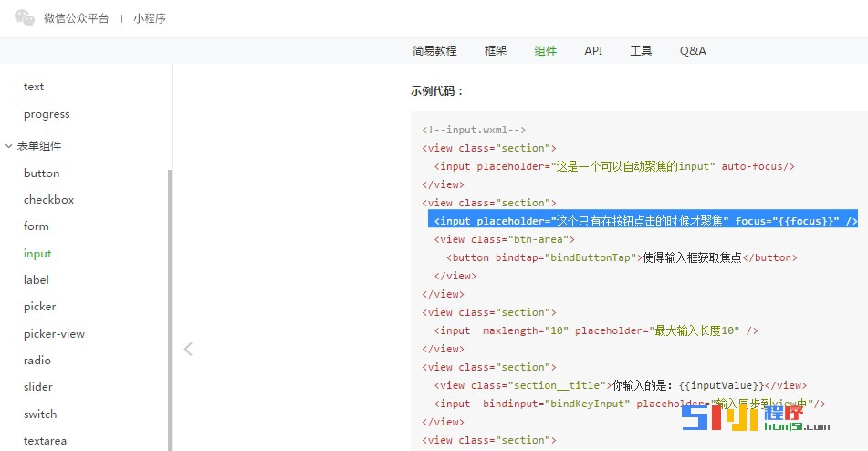
Task: Click the 小程序 header link
Action: [150, 18]
